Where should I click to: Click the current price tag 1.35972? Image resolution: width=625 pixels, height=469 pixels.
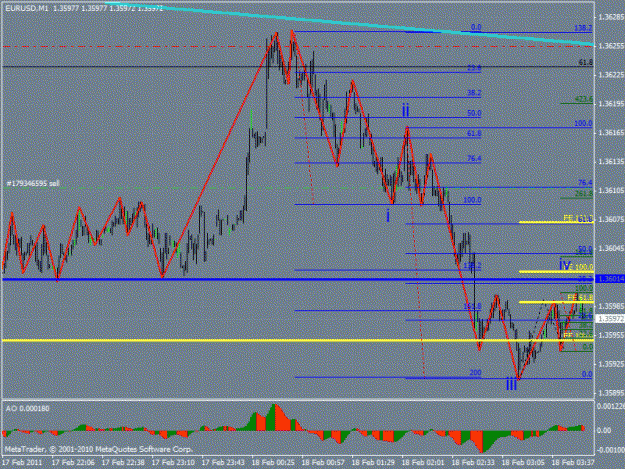click(x=610, y=319)
